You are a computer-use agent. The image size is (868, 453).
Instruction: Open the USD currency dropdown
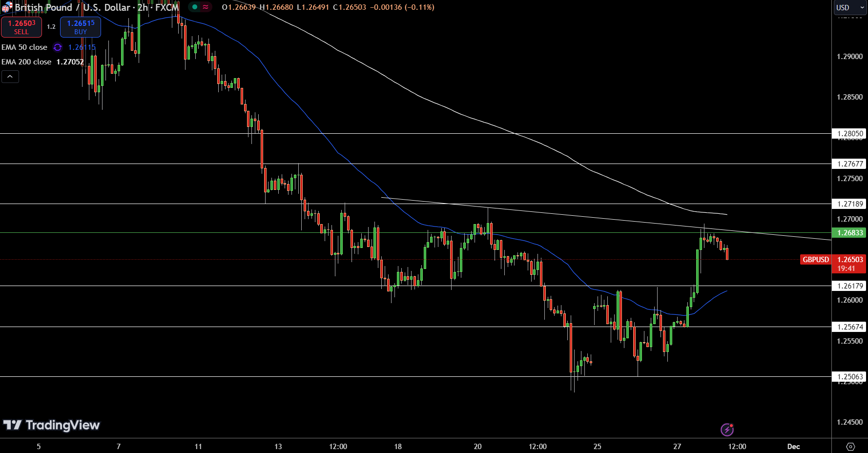(850, 8)
